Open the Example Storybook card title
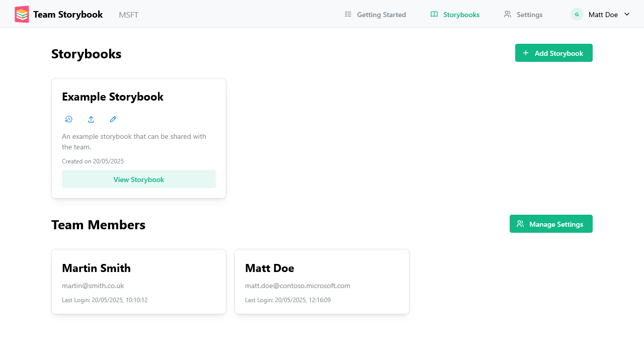Image resolution: width=644 pixels, height=362 pixels. coord(113,97)
